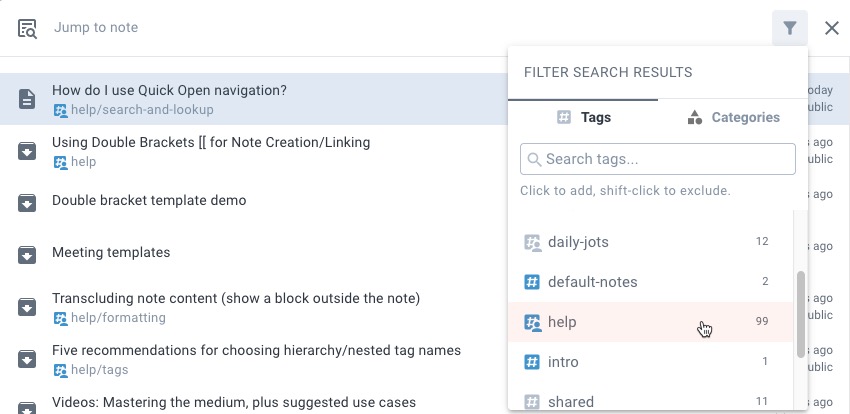
Task: Click the daily-jots tag icon
Action: click(532, 242)
